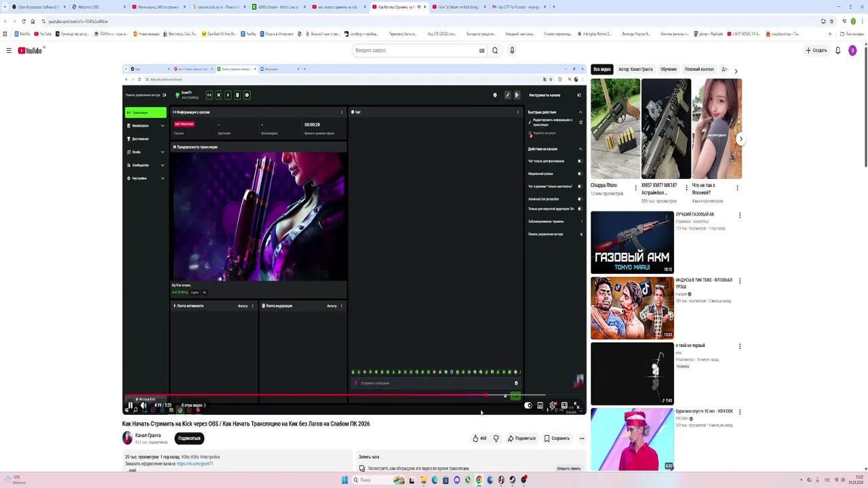Image resolution: width=868 pixels, height=488 pixels.
Task: Open the on-screen keyboard in search box
Action: point(482,50)
